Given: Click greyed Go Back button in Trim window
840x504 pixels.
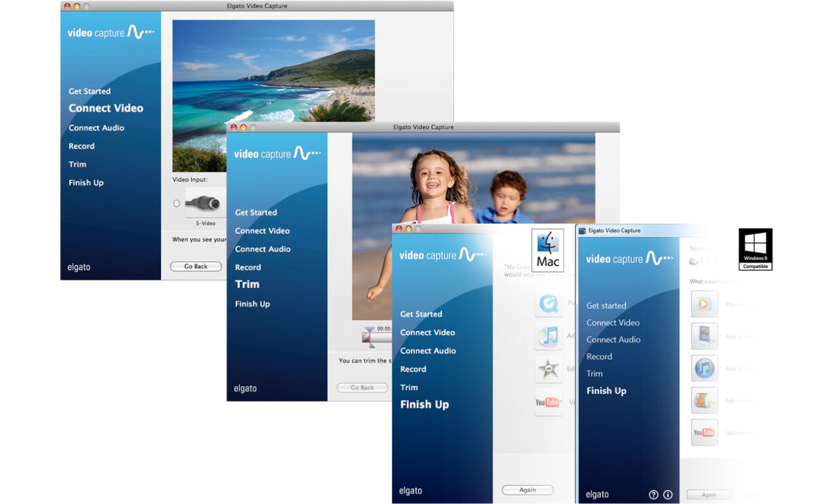Looking at the screenshot, I should click(362, 388).
